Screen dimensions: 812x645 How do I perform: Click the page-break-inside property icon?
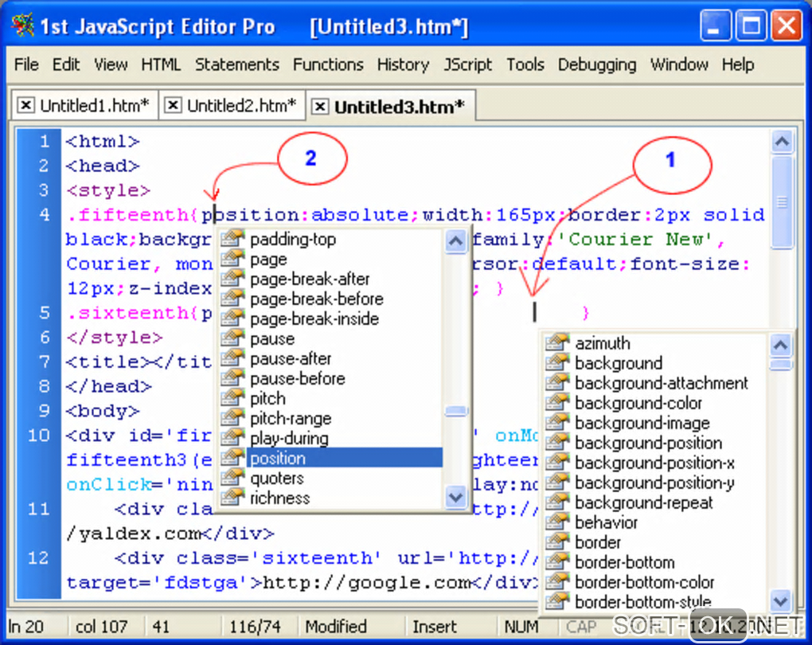[232, 318]
